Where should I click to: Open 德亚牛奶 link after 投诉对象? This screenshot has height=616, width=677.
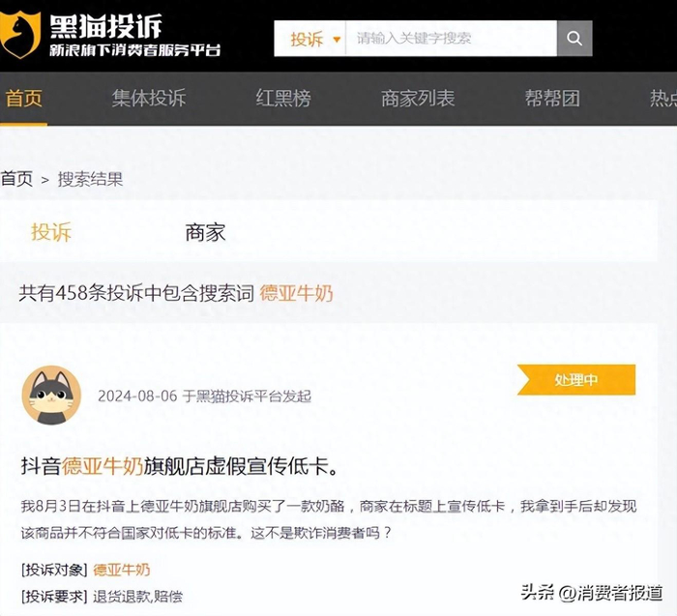point(121,570)
